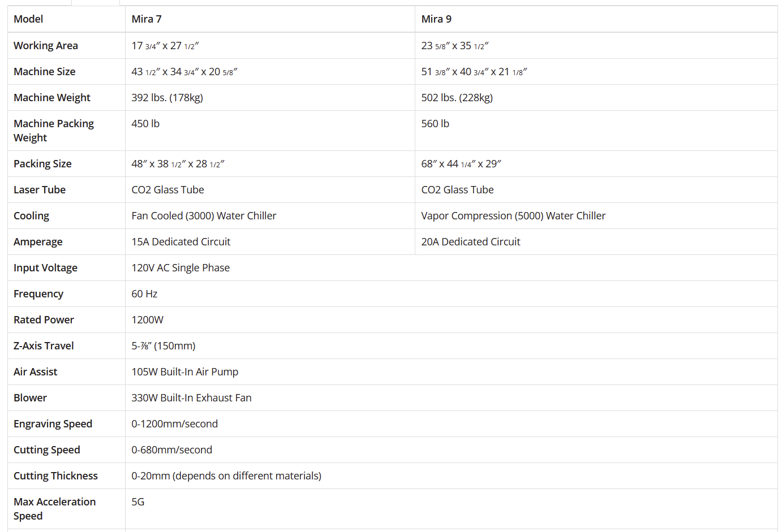Screen dimensions: 782x532
Task: Click the 120V AC Single Phase value
Action: (x=181, y=268)
